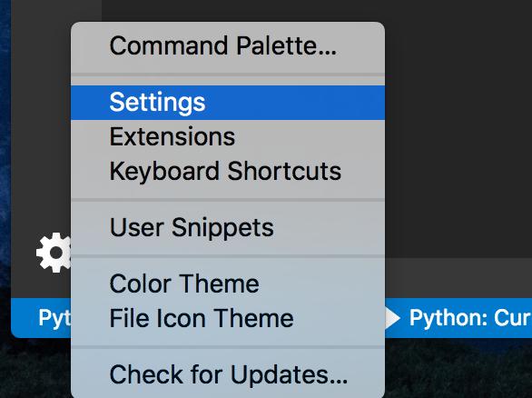Click the debug start triangle in status bar
532x398 pixels.
(392, 318)
